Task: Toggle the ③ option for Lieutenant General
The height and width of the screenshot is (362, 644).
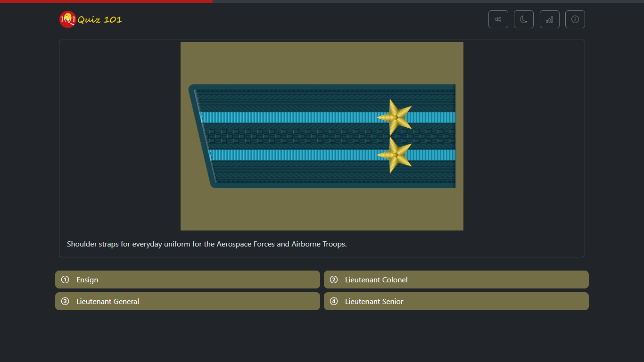Action: click(x=65, y=301)
